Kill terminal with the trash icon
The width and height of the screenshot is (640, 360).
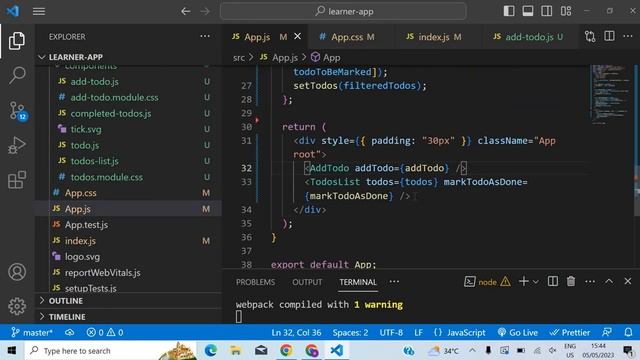tap(571, 281)
